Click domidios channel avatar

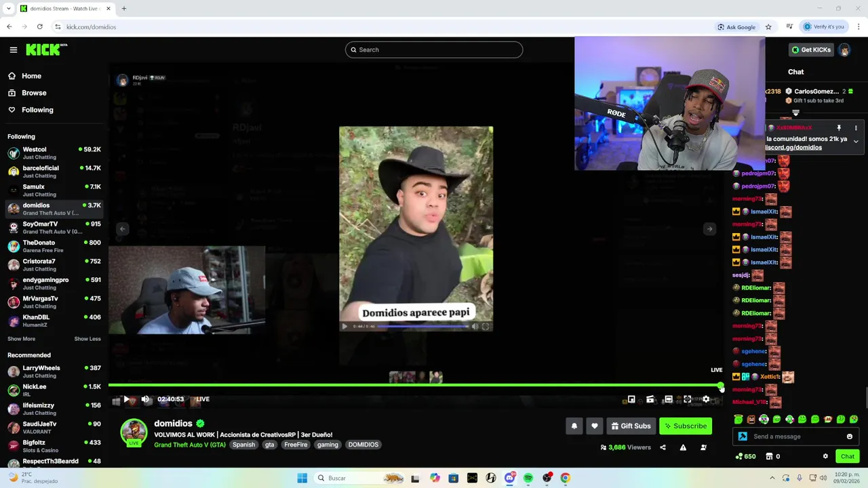pos(134,432)
